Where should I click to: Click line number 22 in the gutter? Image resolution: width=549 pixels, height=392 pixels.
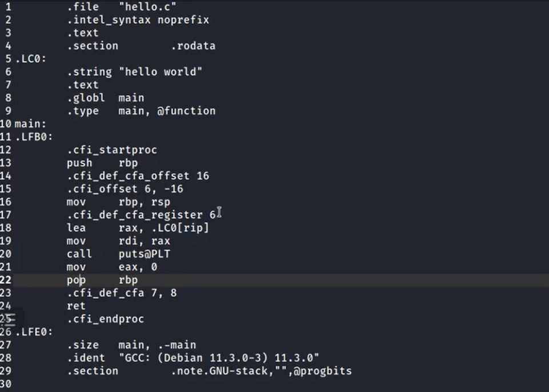click(x=6, y=280)
